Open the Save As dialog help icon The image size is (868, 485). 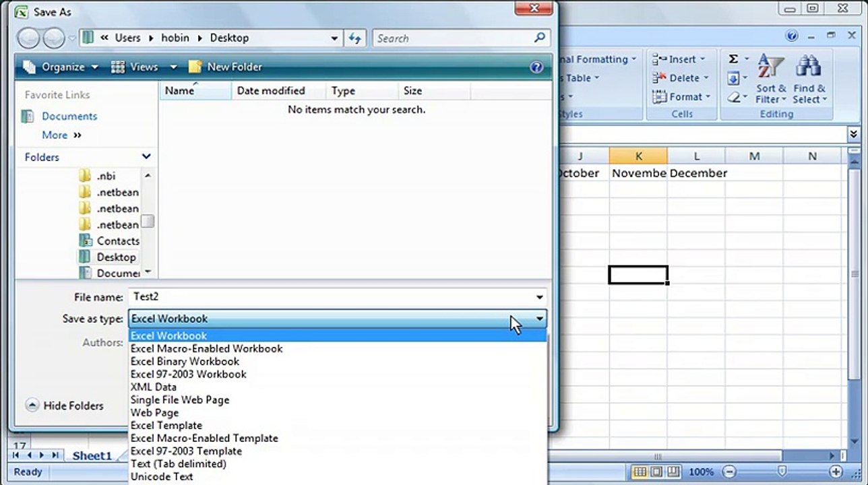pos(536,67)
